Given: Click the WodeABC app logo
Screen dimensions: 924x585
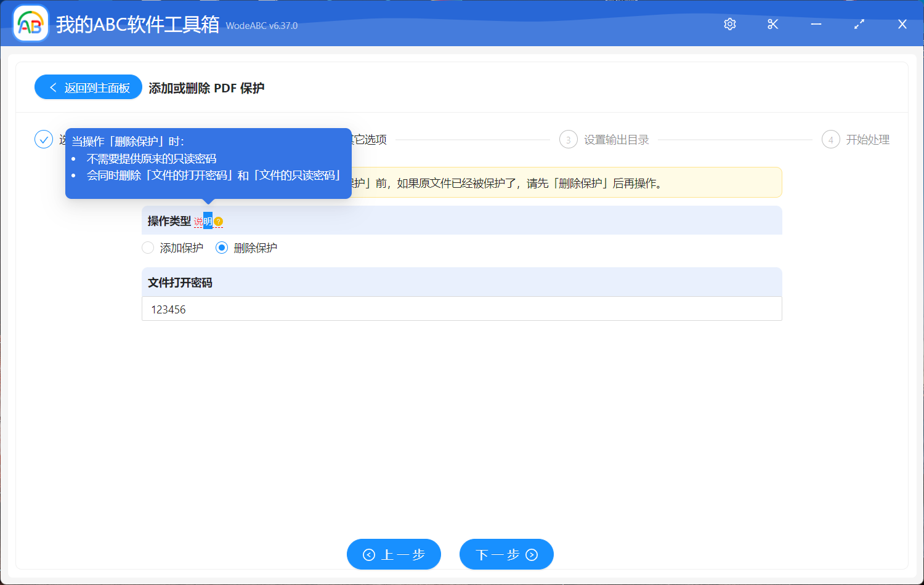Looking at the screenshot, I should (x=30, y=24).
